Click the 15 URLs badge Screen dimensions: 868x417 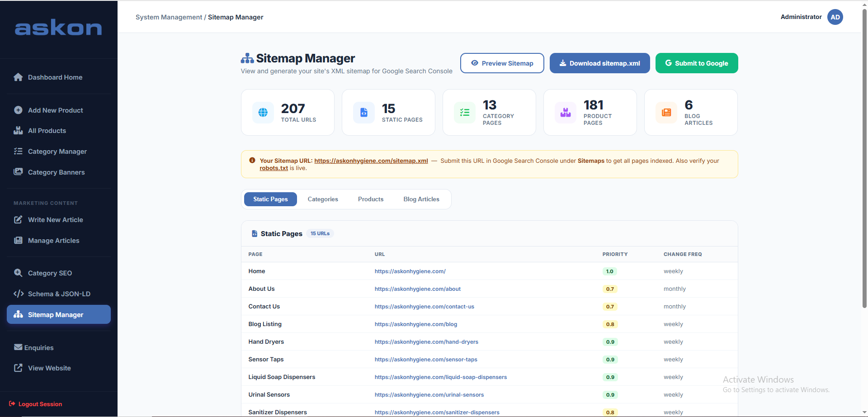[x=320, y=233]
